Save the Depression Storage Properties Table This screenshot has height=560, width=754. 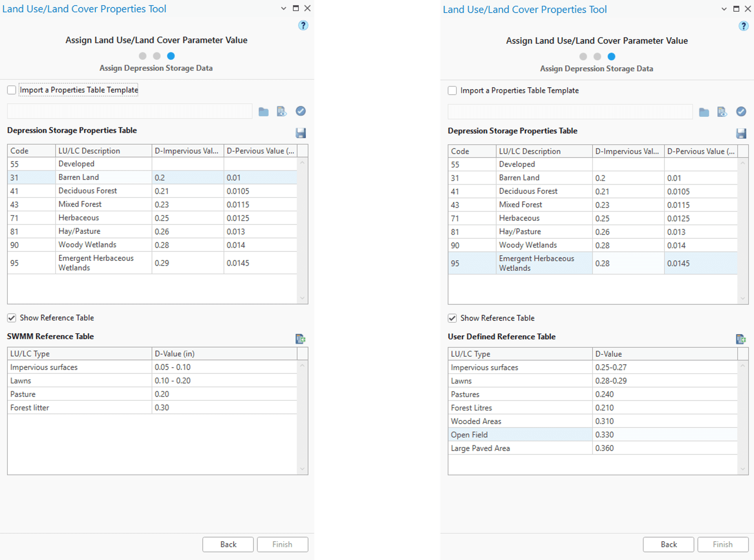tap(300, 133)
